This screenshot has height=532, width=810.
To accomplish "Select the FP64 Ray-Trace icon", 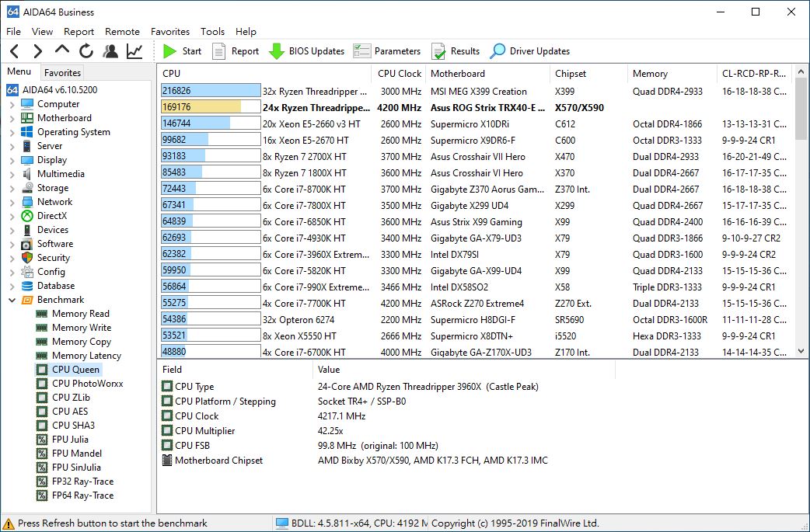I will point(42,495).
